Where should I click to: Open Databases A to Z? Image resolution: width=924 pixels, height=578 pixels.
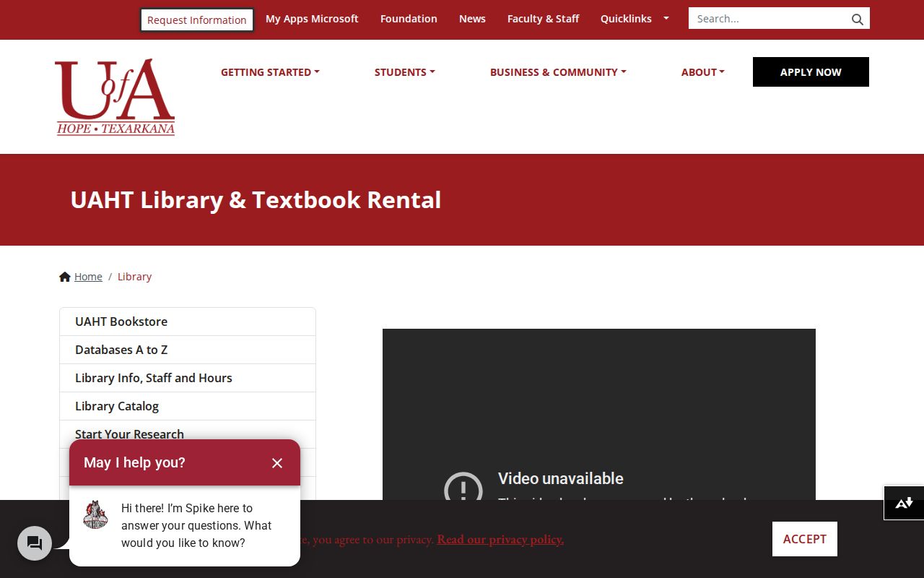(188, 350)
